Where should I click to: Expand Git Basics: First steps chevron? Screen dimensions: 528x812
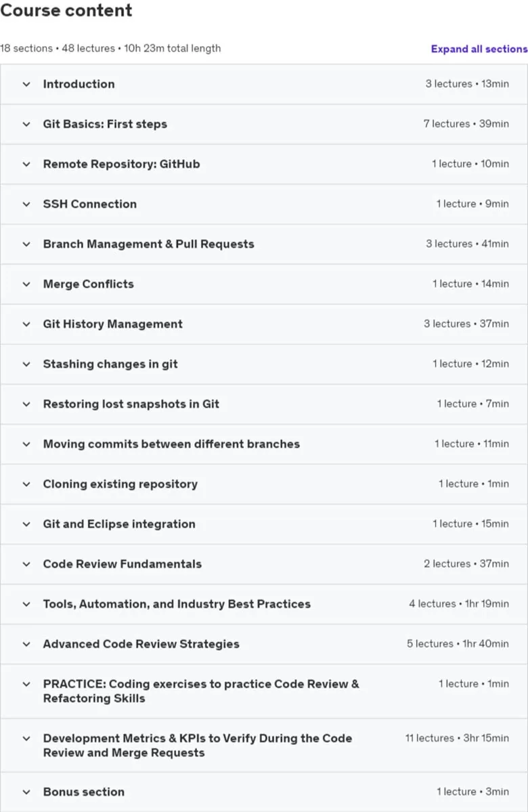point(26,124)
